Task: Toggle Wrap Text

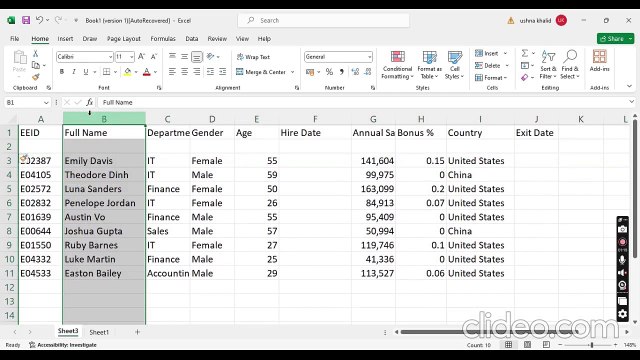Action: pyautogui.click(x=253, y=57)
